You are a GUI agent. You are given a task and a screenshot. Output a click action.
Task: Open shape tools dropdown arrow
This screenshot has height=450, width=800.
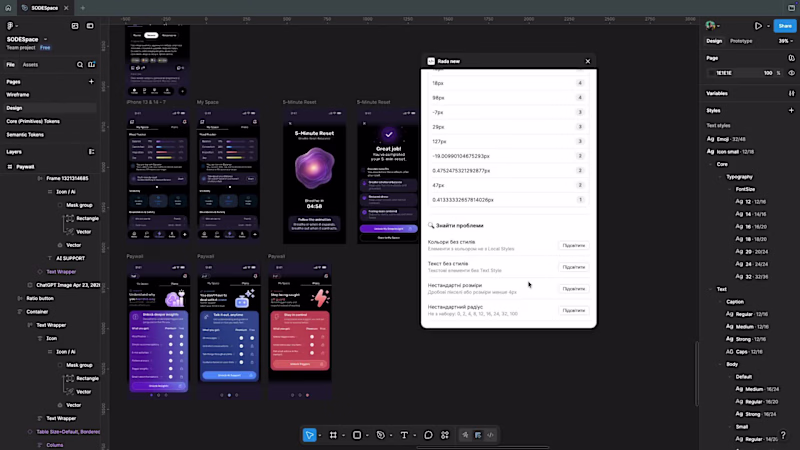click(x=367, y=436)
